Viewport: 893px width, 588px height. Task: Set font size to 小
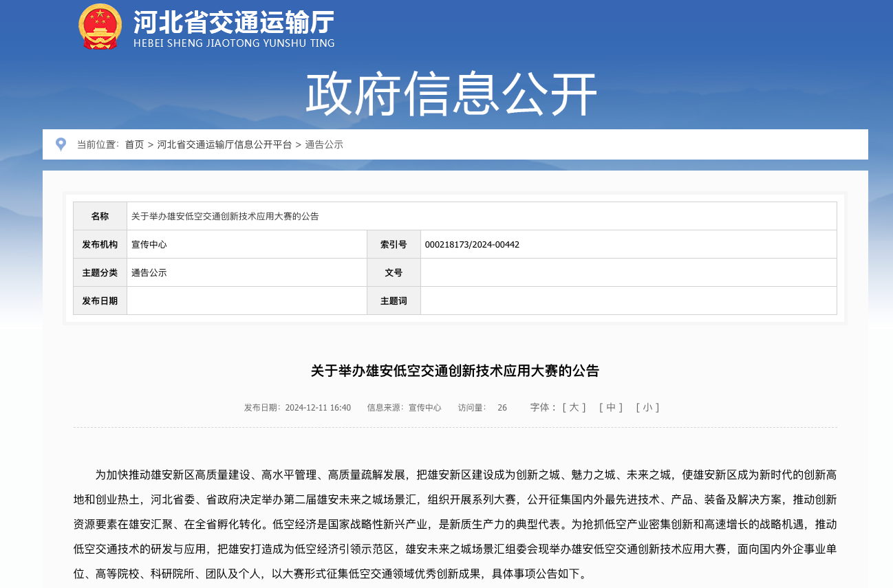pyautogui.click(x=647, y=407)
